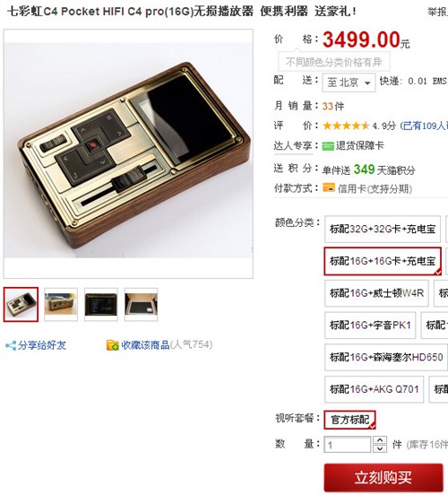View the screen display thumbnail

coord(101,304)
